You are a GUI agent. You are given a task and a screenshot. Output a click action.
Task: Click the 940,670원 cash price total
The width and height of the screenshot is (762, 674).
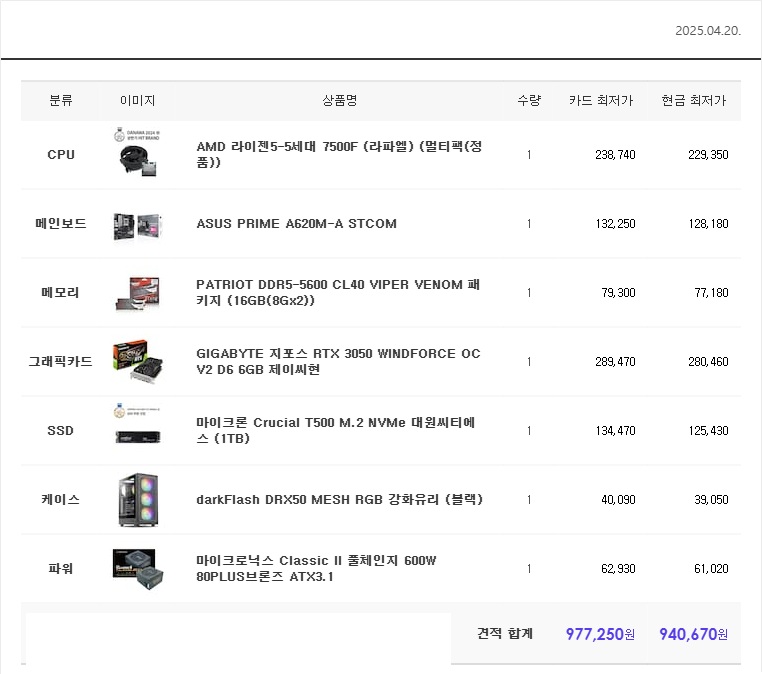(693, 634)
